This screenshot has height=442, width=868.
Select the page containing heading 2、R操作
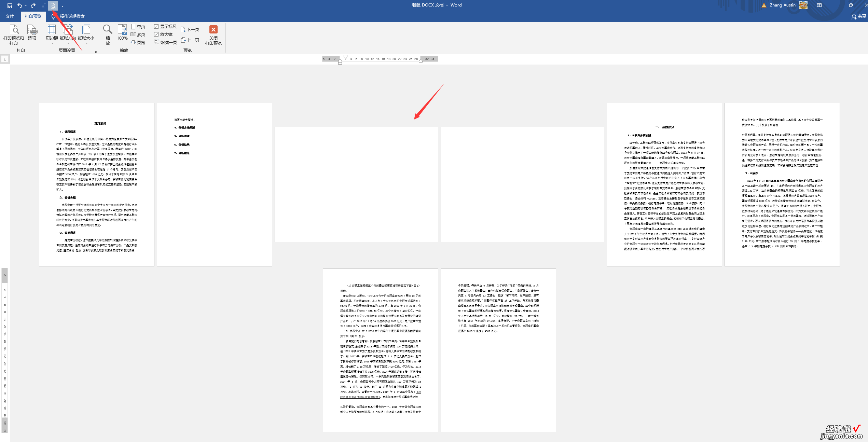coord(782,184)
